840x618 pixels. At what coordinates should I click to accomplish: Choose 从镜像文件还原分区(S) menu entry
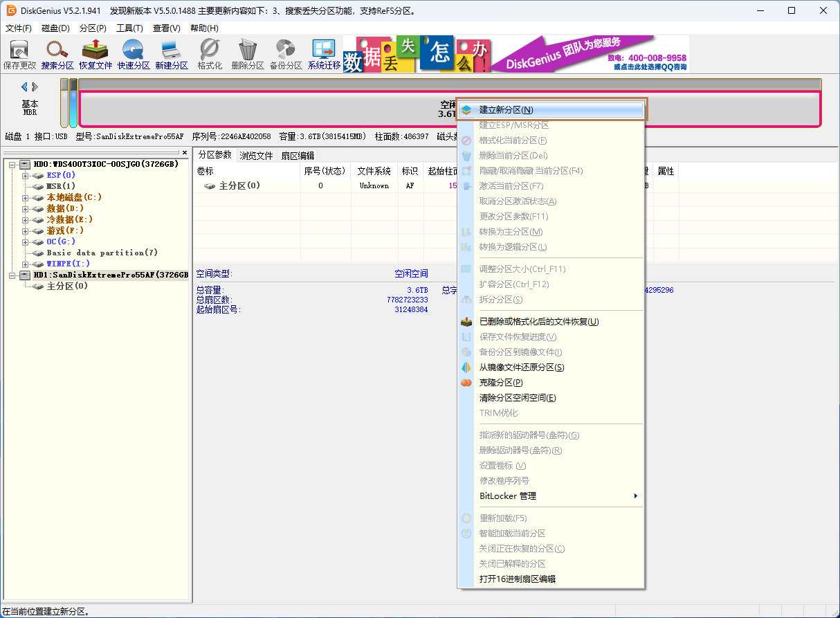pyautogui.click(x=551, y=367)
